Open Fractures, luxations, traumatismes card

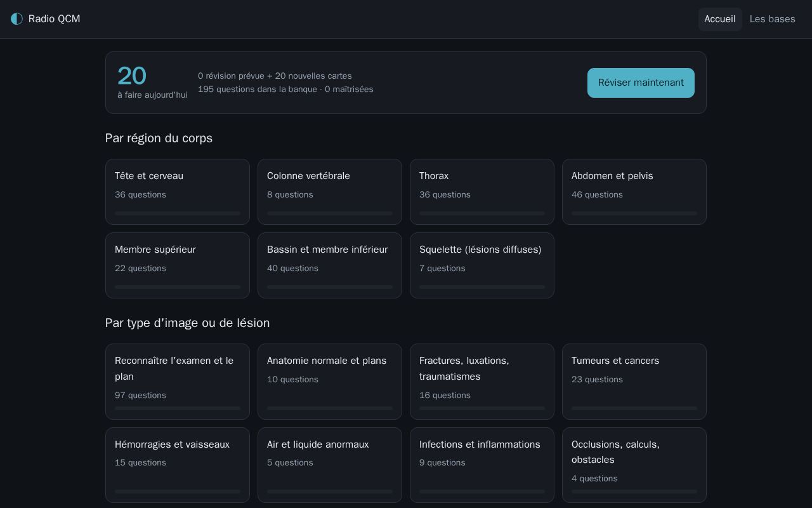pos(482,382)
